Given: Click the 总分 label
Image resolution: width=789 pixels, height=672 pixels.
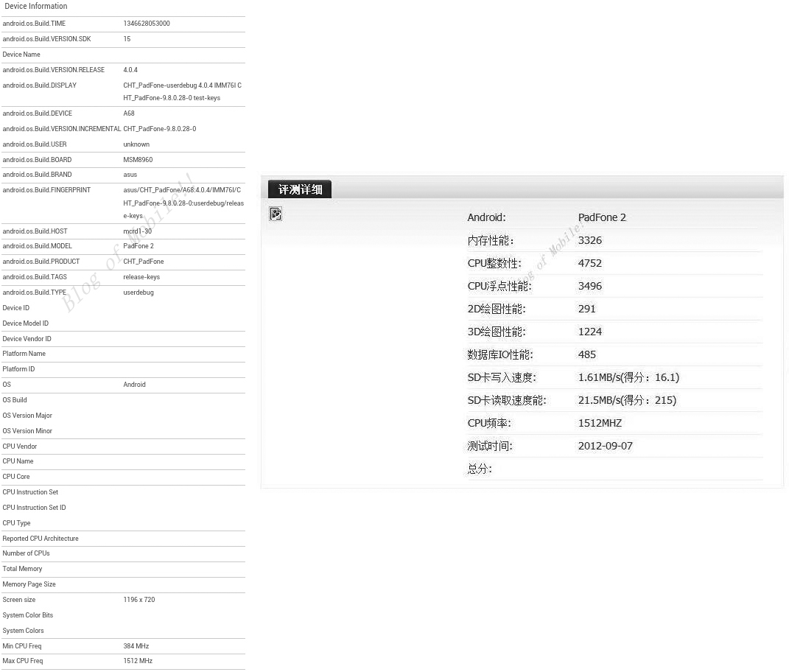Looking at the screenshot, I should (480, 469).
